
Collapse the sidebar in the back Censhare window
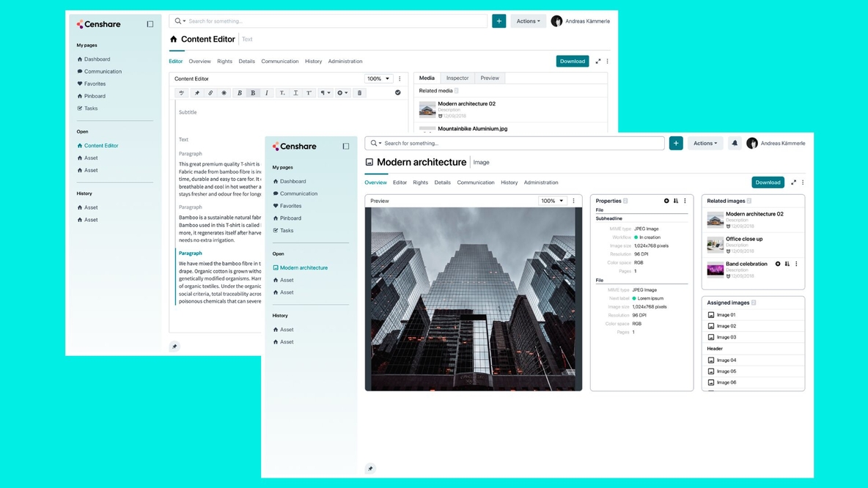[150, 24]
